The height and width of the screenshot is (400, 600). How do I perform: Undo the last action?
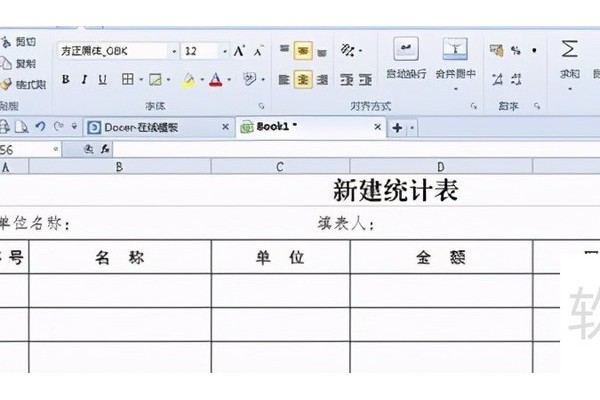coord(40,126)
